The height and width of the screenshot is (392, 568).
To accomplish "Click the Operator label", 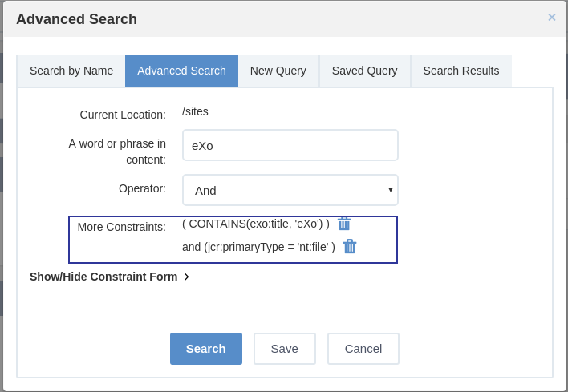I will (x=142, y=188).
